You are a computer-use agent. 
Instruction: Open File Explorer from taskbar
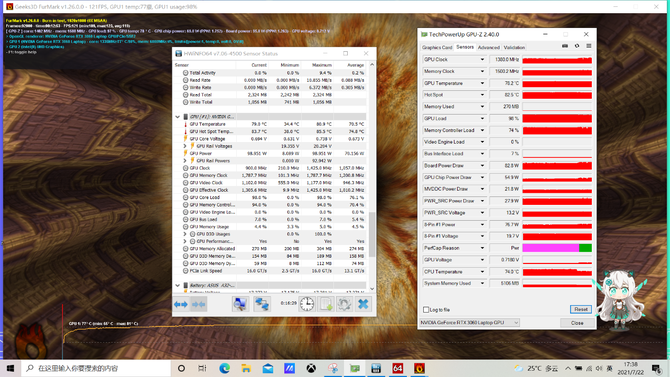[246, 368]
